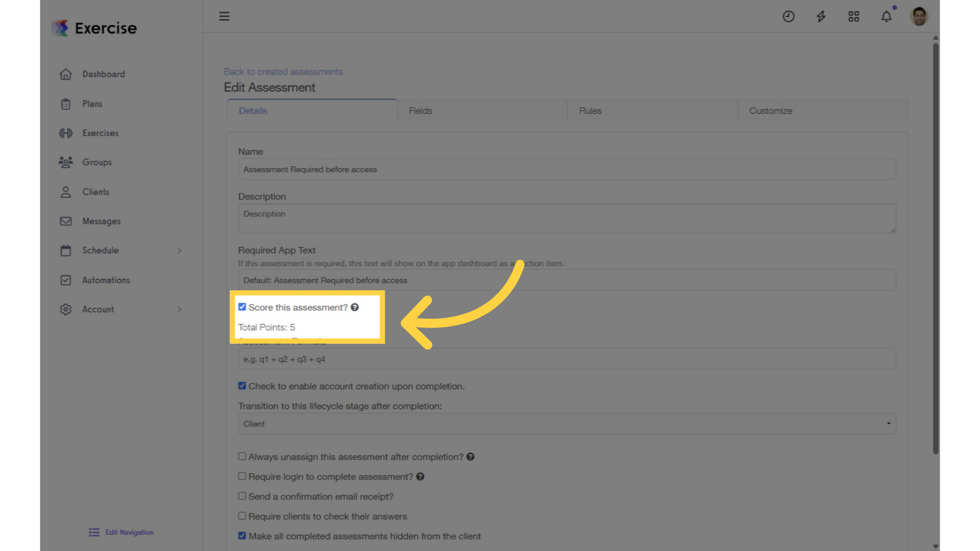Go to Dashboard in sidebar
This screenshot has height=551, width=980.
(x=104, y=74)
